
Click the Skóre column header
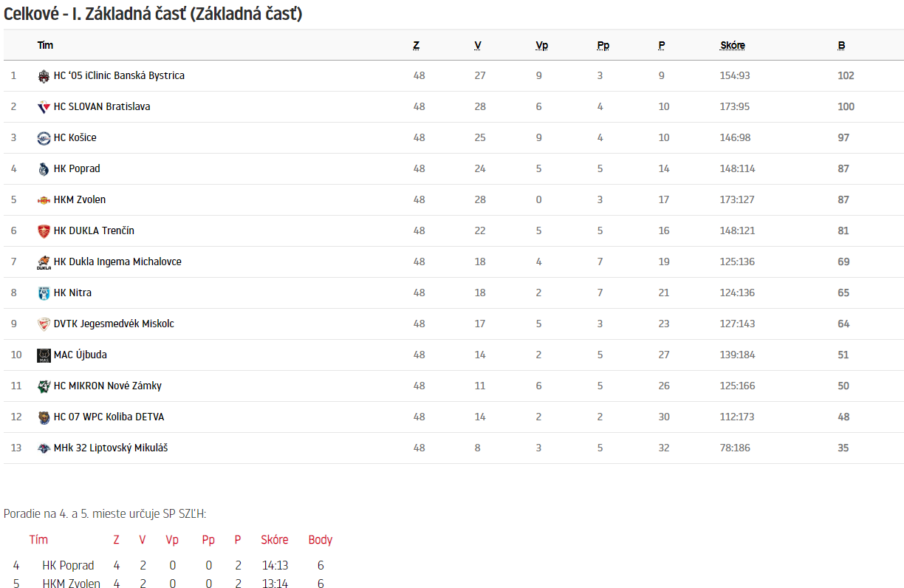733,46
